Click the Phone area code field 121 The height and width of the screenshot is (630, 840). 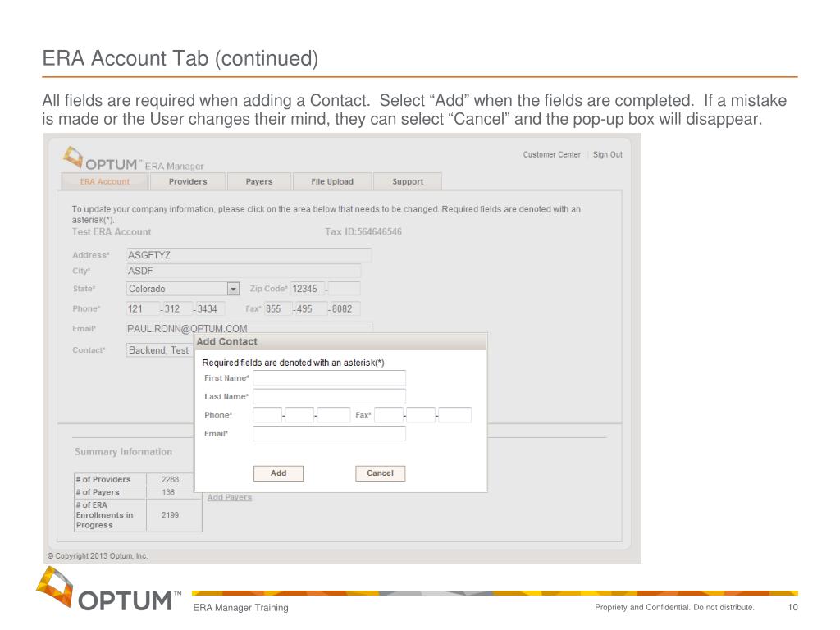point(143,308)
